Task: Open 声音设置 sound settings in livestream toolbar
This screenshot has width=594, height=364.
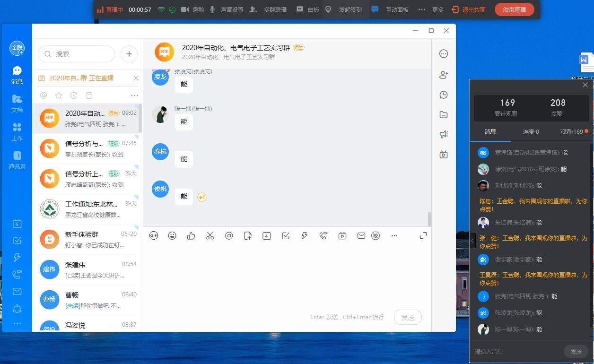Action: (232, 9)
